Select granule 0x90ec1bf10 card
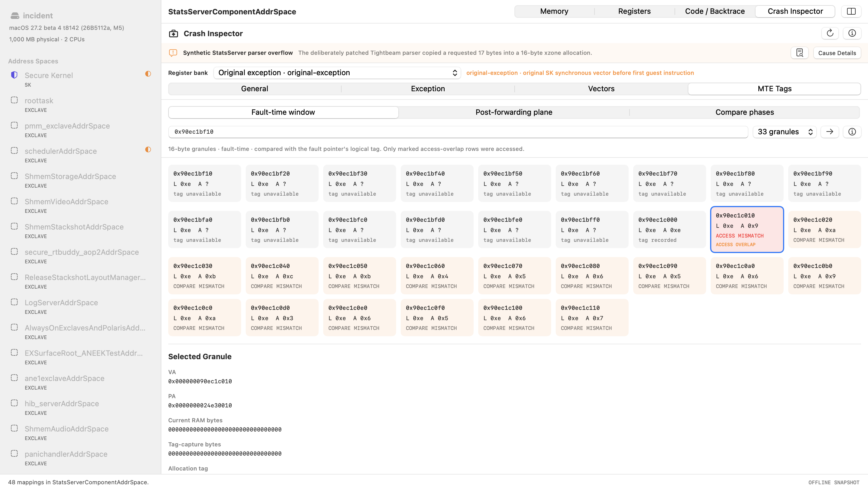868x490 pixels. 205,184
